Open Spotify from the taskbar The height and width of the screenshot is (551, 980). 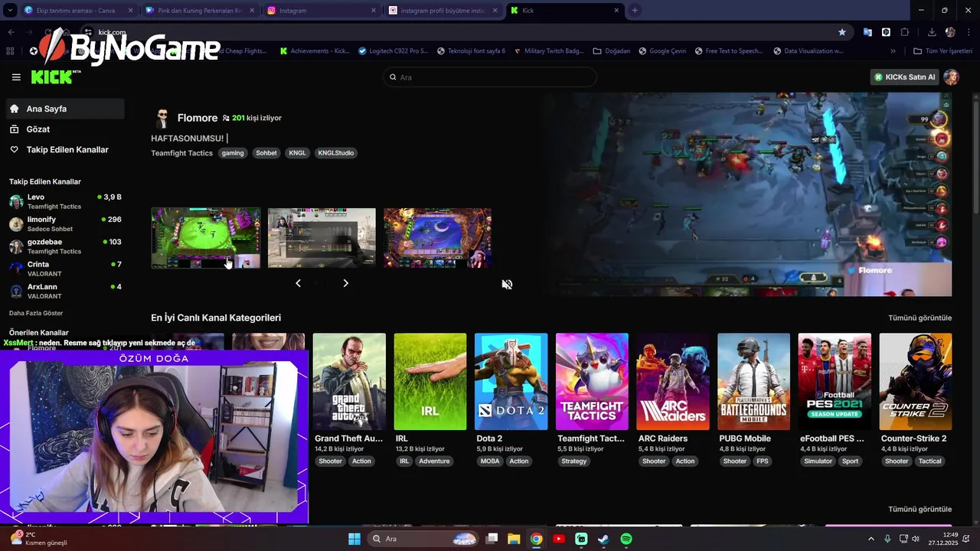626,539
